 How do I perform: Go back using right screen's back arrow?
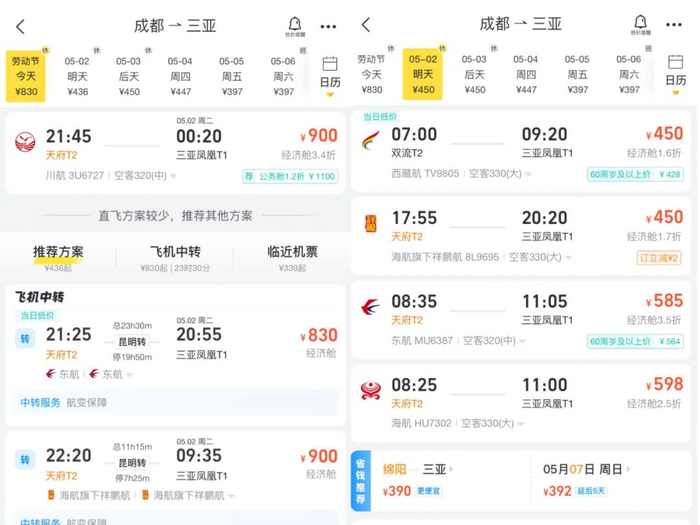[x=366, y=25]
